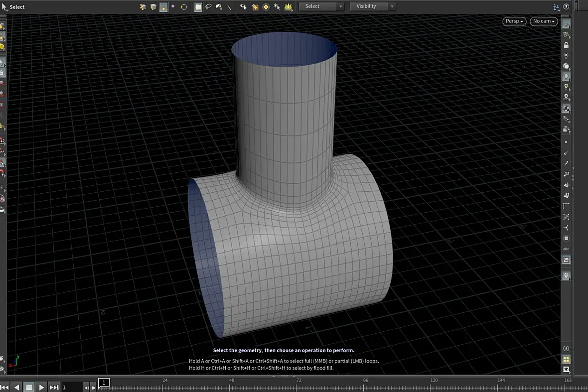Screen dimensions: 588x392
Task: Click the current frame number field
Action: (71, 387)
